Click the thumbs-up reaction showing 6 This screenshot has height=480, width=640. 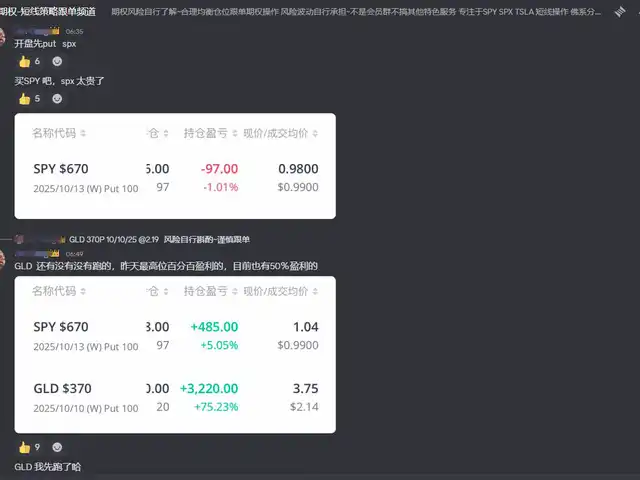click(29, 61)
